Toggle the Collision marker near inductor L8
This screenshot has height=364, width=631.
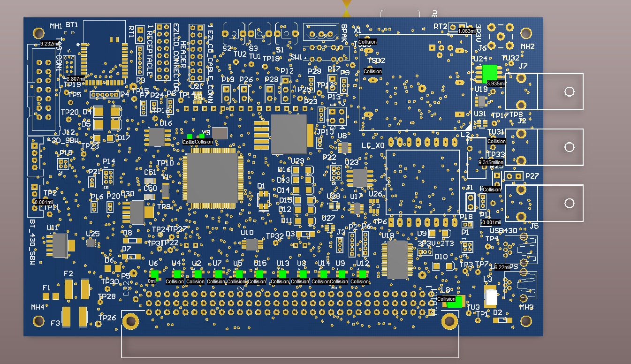[446, 298]
